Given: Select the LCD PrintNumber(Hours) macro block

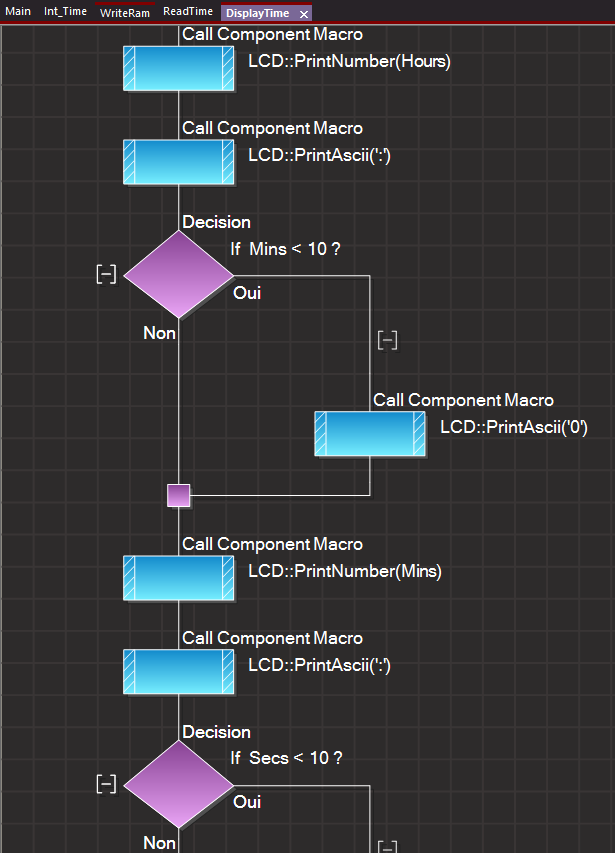Looking at the screenshot, I should pyautogui.click(x=178, y=69).
